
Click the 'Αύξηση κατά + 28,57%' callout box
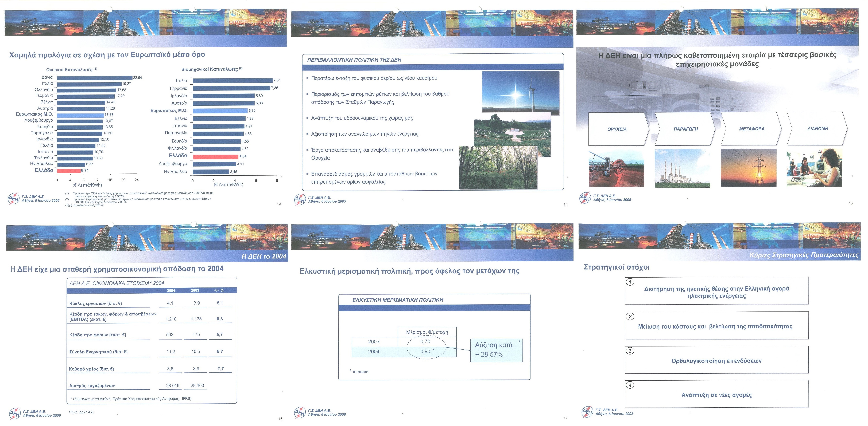496,350
